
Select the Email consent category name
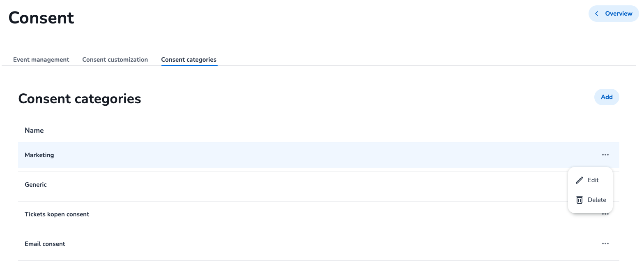pos(45,244)
